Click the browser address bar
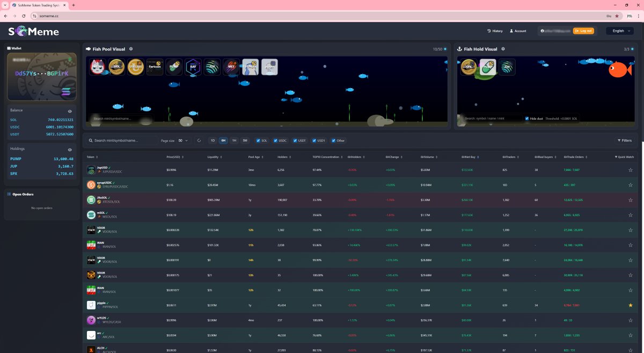Screen dimensions: 644x353 pos(317,16)
